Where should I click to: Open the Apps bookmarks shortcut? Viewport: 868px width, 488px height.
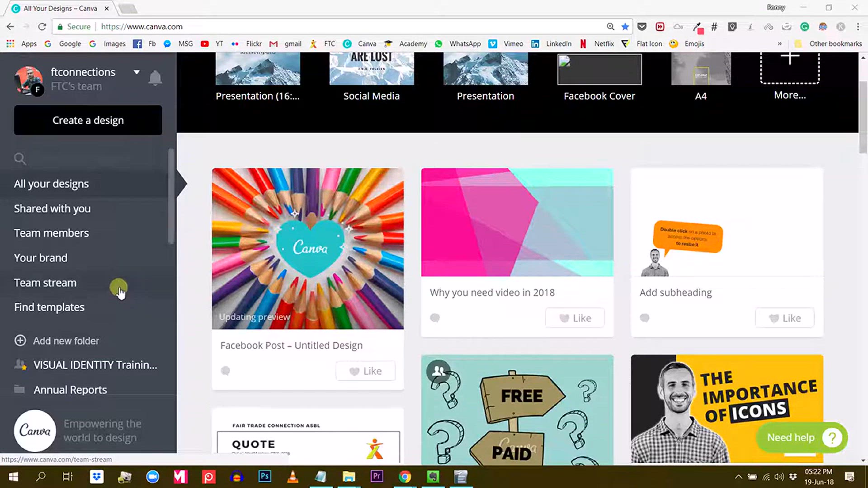click(x=21, y=44)
